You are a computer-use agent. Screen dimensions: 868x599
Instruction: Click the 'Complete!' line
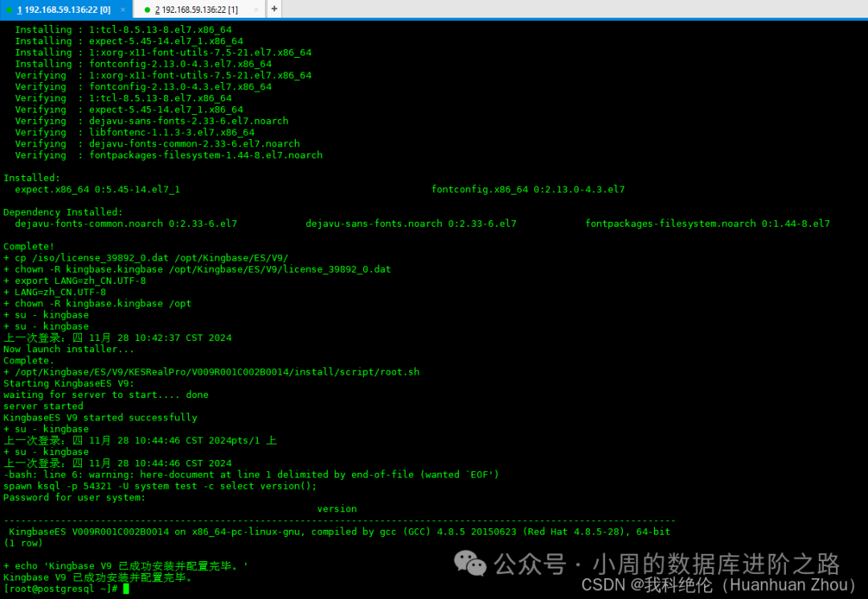(29, 246)
